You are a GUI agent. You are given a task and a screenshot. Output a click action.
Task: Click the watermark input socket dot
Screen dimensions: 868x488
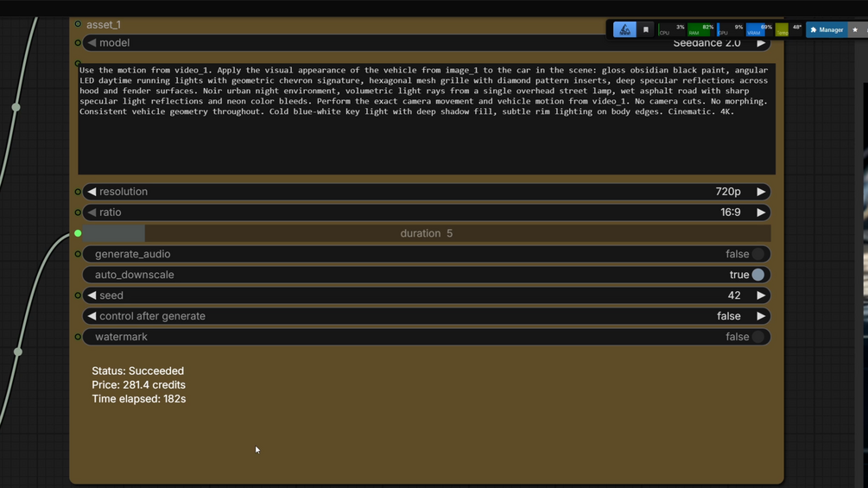pyautogui.click(x=78, y=336)
